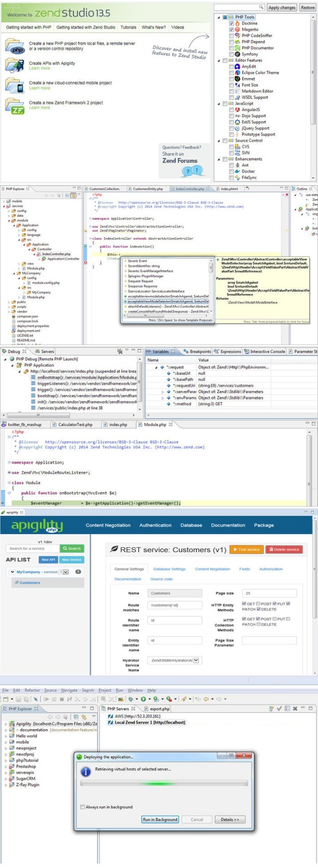This screenshot has width=318, height=868.
Task: Click the Zend Forums speech bubbles icon
Action: (192, 171)
